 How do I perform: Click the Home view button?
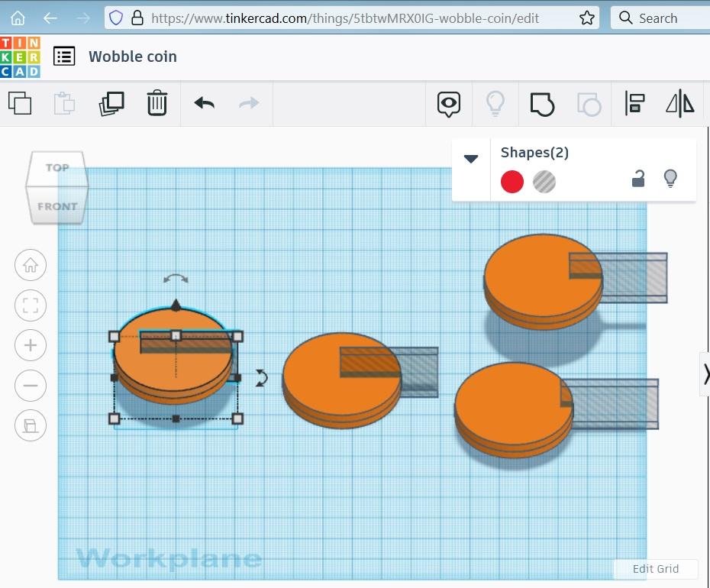click(31, 265)
